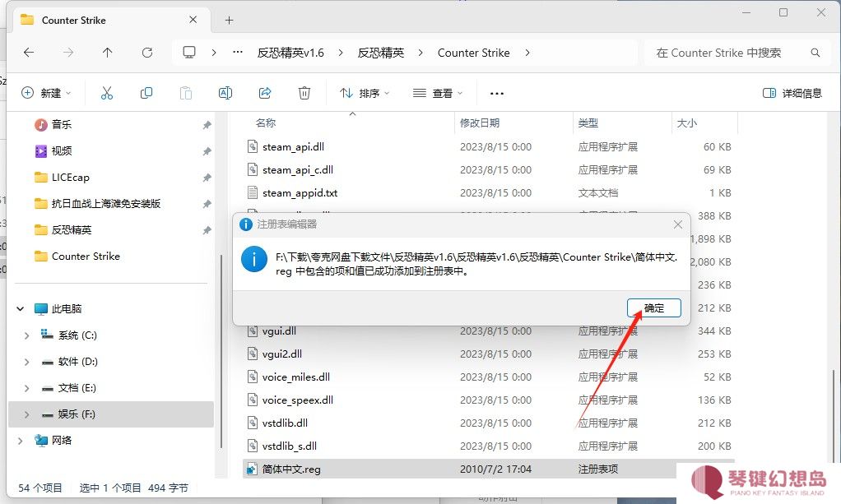Open 视频 in the sidebar
The width and height of the screenshot is (841, 504).
click(x=61, y=151)
